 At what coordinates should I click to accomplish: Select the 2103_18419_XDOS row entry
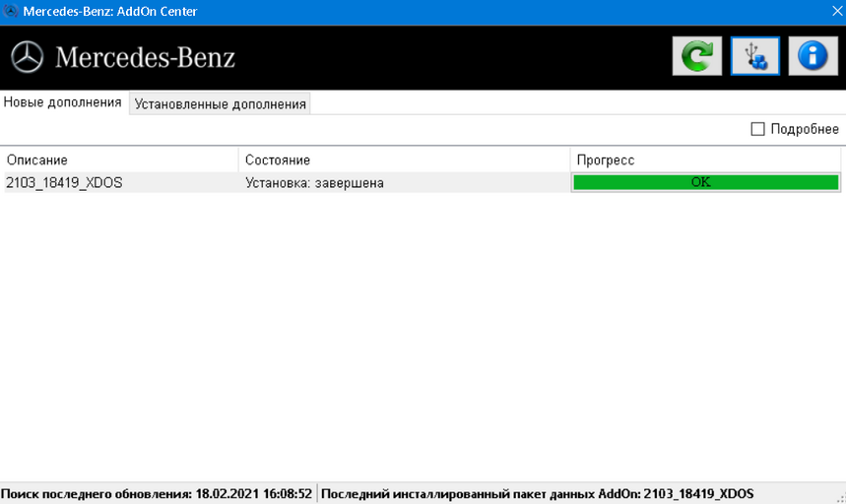pyautogui.click(x=64, y=183)
